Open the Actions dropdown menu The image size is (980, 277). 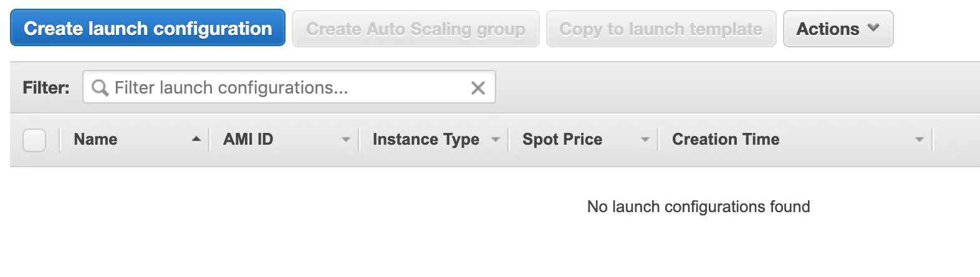(x=838, y=29)
